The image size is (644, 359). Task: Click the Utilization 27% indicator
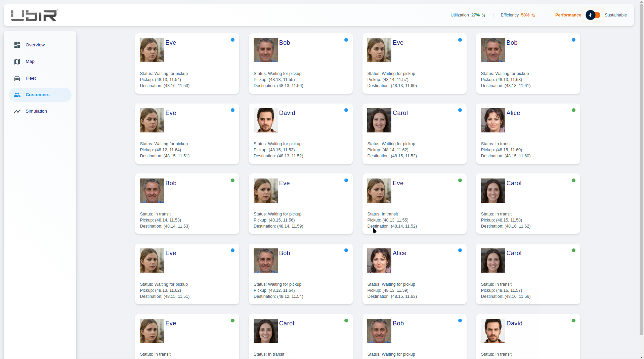click(468, 15)
